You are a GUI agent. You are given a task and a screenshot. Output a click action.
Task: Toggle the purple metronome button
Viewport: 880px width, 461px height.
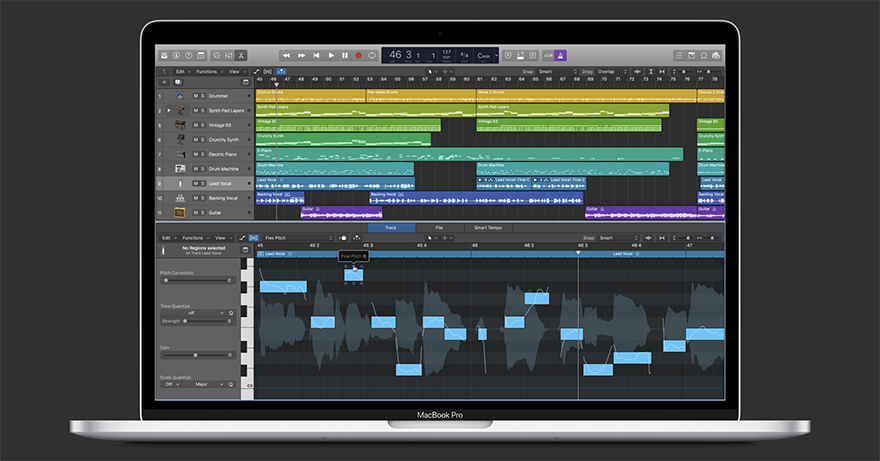561,56
